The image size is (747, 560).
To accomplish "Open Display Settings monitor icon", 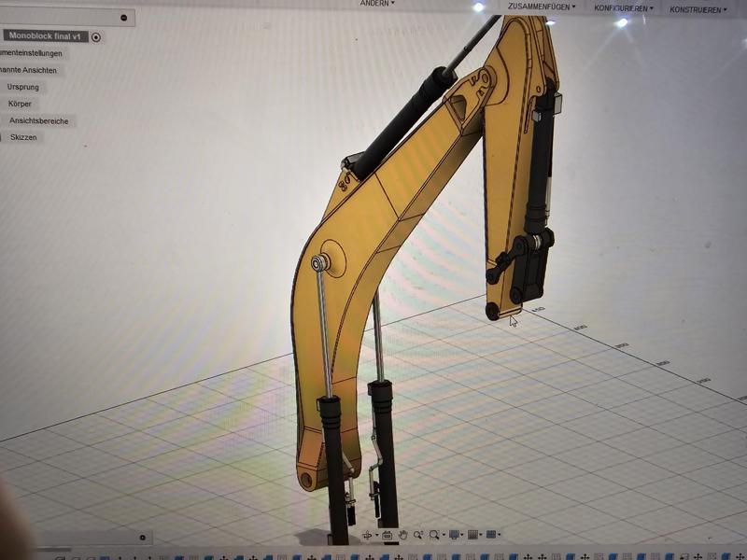I will [x=454, y=535].
